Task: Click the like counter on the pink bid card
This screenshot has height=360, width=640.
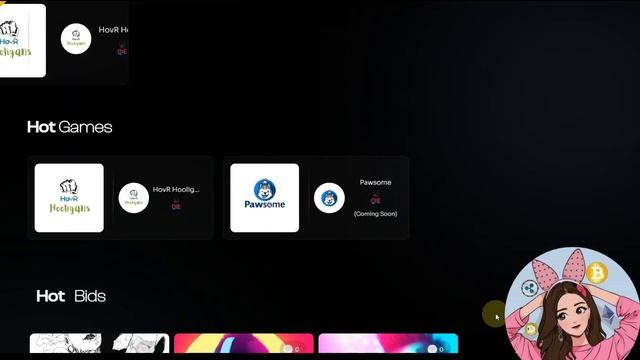Action: [x=436, y=349]
